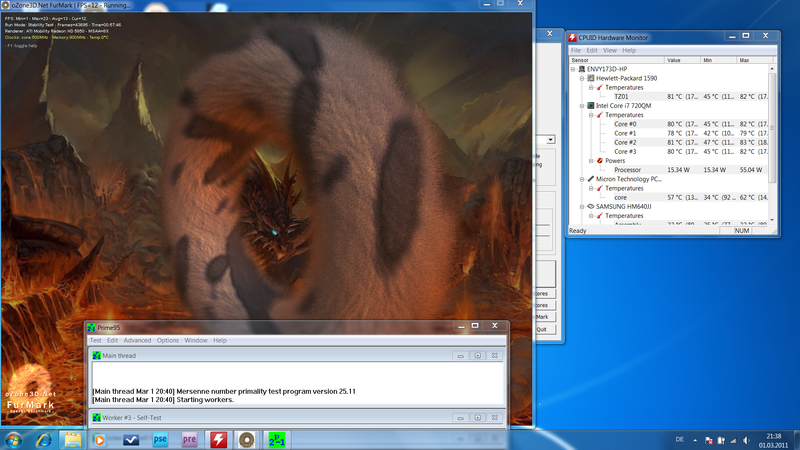The width and height of the screenshot is (800, 450).
Task: Collapse the ENVY173D-HP root node
Action: click(573, 69)
